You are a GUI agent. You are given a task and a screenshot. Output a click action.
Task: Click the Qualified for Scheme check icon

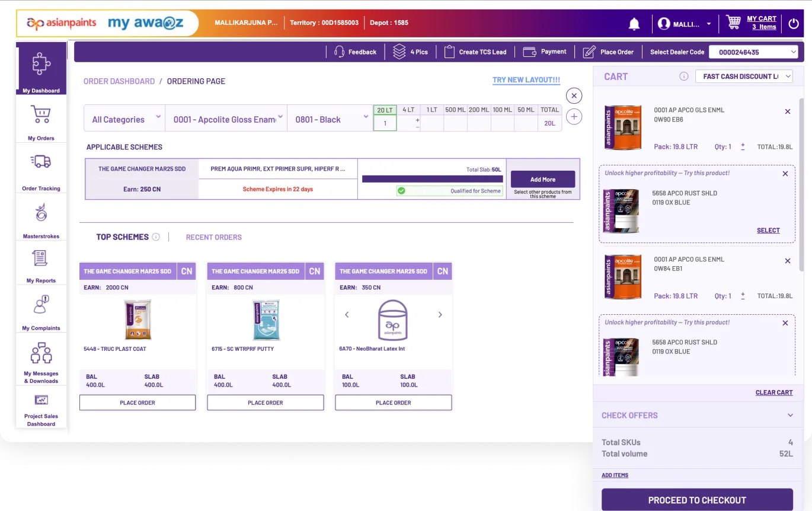point(401,191)
